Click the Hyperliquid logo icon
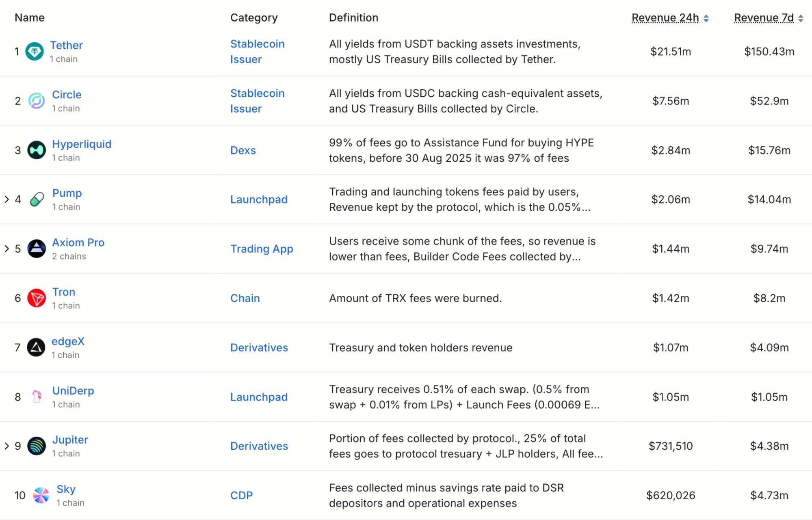Viewport: 812px width, 520px height. (37, 150)
